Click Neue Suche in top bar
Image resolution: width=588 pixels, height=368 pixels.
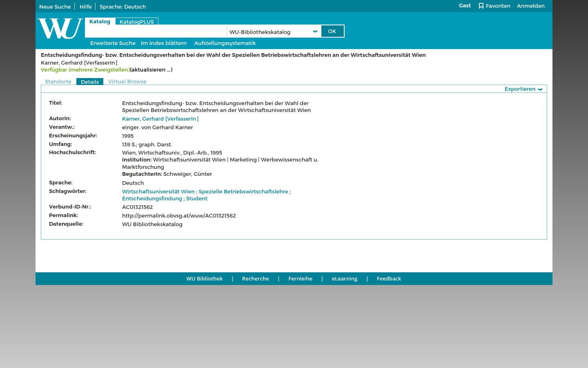click(x=55, y=7)
